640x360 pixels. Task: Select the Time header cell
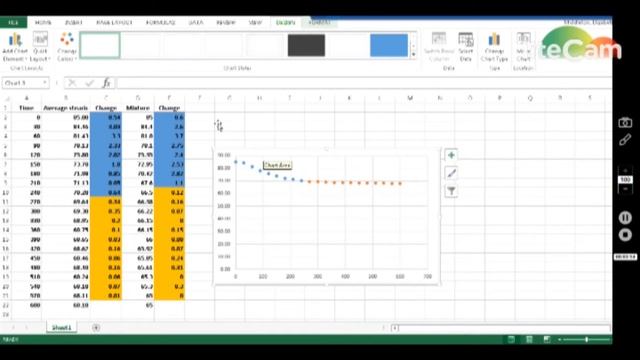pyautogui.click(x=27, y=108)
